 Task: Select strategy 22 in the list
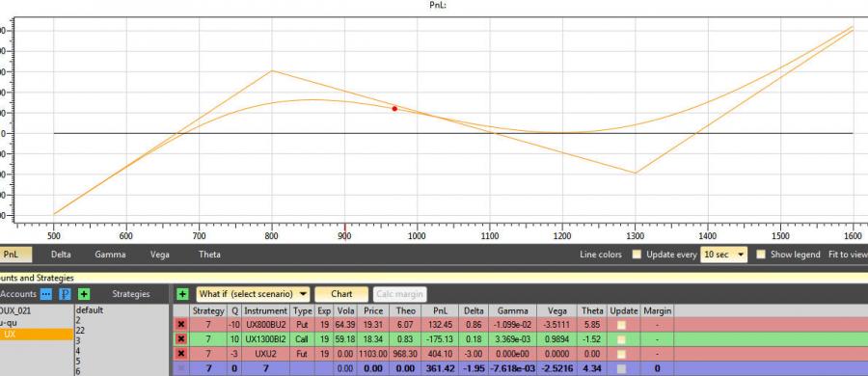80,330
